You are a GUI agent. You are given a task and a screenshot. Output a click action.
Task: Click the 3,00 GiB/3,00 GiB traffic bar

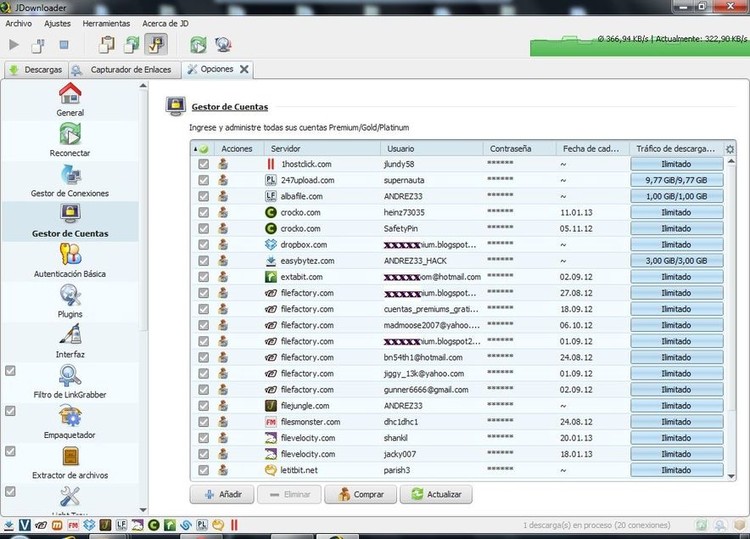(x=676, y=261)
